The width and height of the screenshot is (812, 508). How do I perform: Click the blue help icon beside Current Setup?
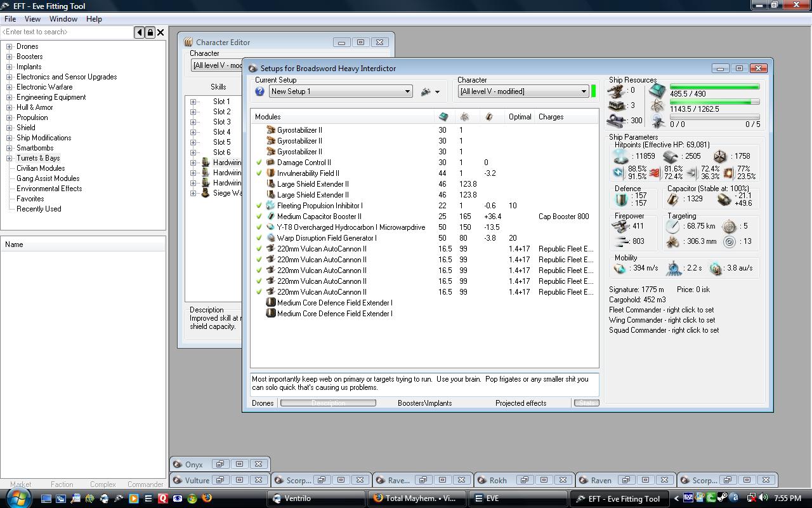click(x=259, y=91)
